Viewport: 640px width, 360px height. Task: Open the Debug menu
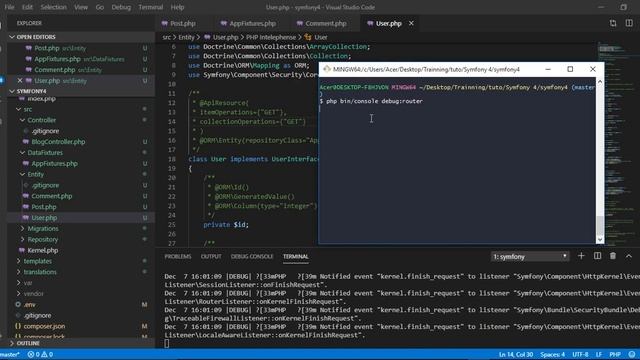coord(121,7)
